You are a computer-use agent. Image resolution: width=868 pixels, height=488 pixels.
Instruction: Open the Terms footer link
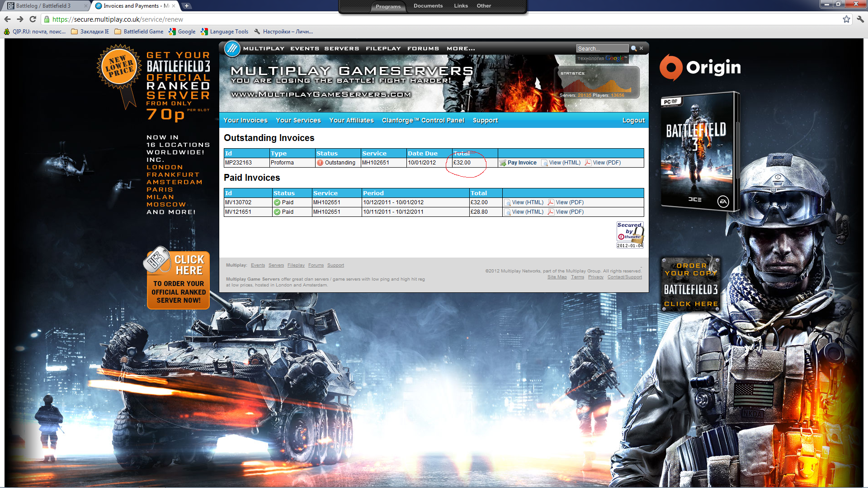(577, 277)
